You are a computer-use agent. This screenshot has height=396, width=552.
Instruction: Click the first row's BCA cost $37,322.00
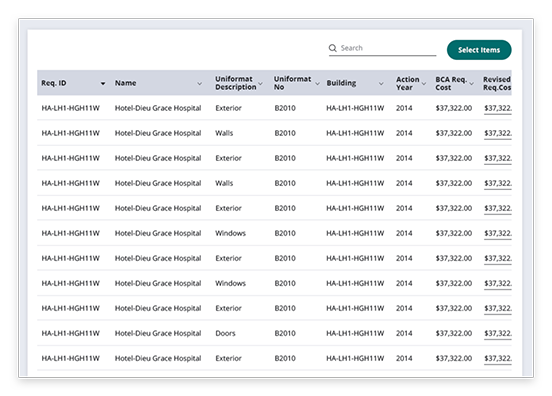click(453, 108)
